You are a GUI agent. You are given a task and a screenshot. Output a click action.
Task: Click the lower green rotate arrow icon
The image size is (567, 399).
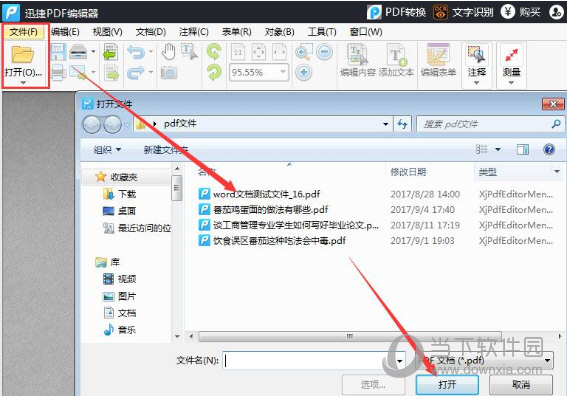click(x=214, y=72)
